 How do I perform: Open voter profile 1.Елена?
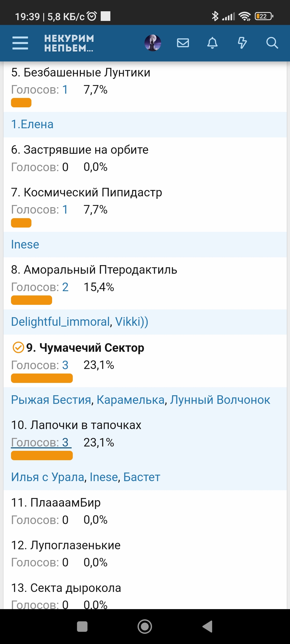tap(32, 125)
